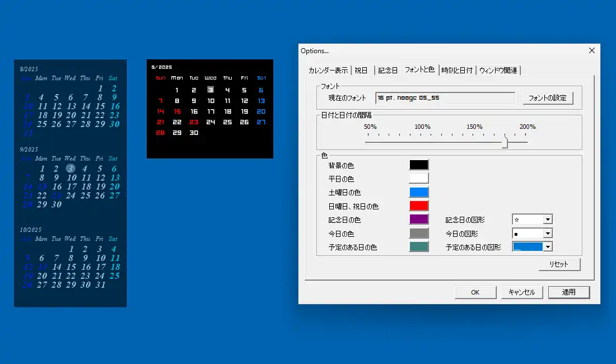Image resolution: width=616 pixels, height=364 pixels.
Task: Click the 200% mark on spacing slider
Action: click(x=528, y=127)
